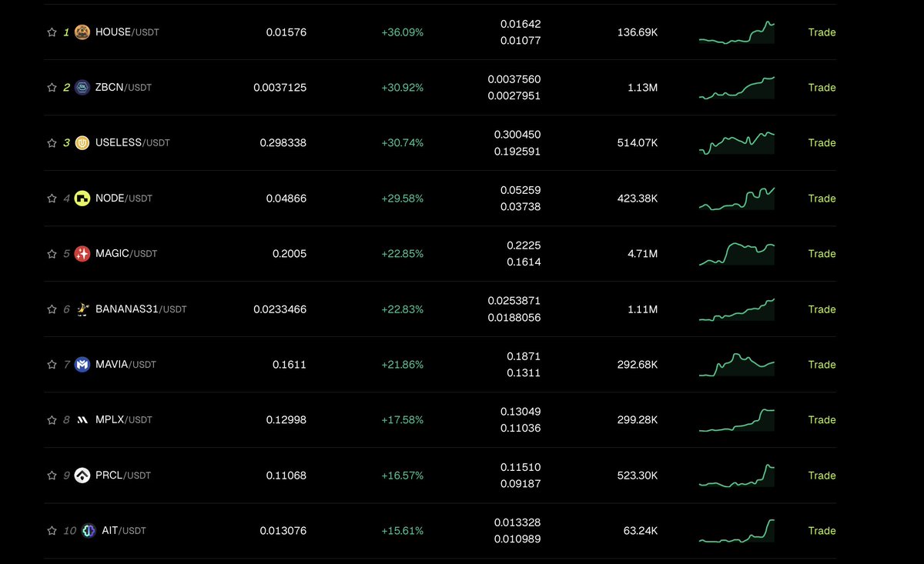Viewport: 924px width, 564px height.
Task: Star the MAGIC/USDT pair
Action: tap(52, 254)
